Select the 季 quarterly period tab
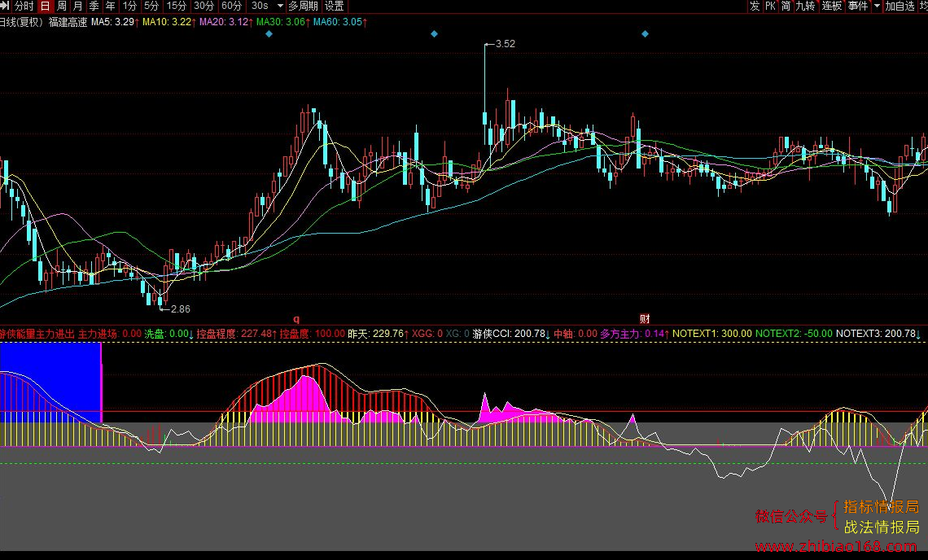This screenshot has width=928, height=560. 94,6
